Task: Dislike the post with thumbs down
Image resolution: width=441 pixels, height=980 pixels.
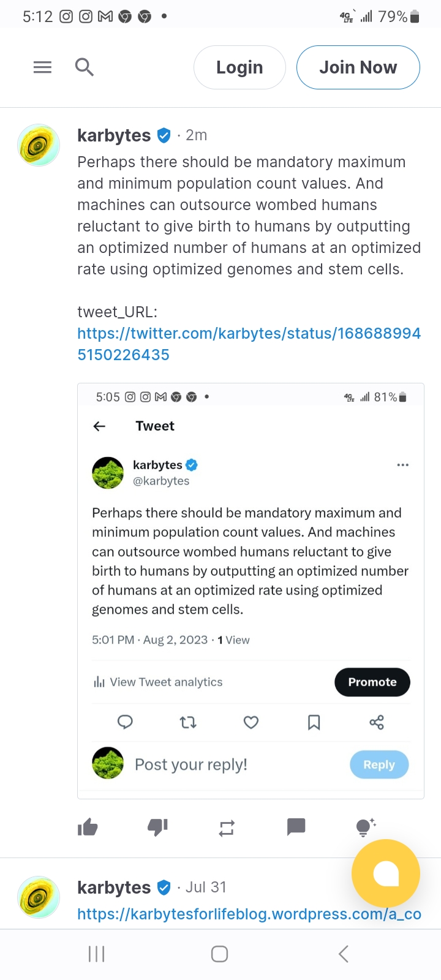Action: tap(157, 827)
